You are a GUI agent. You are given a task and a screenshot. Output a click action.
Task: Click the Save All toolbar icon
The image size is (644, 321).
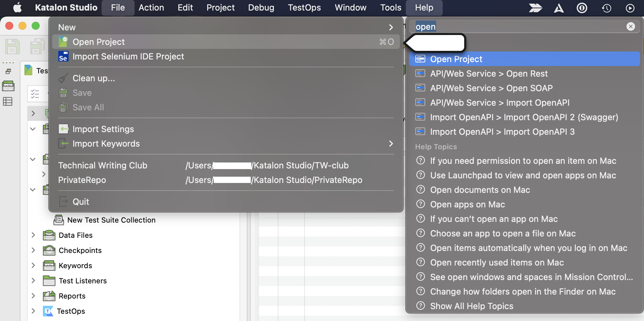37,46
